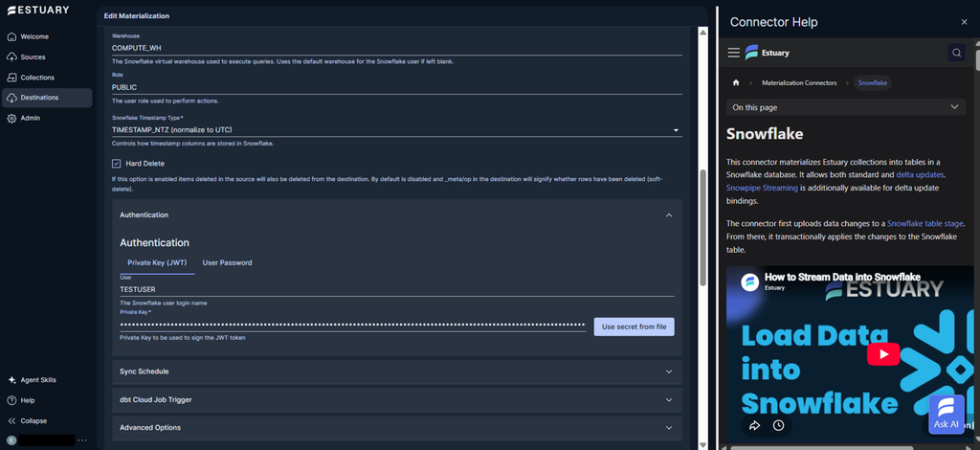Open user account ellipsis menu
The image size is (980, 450).
[x=82, y=440]
